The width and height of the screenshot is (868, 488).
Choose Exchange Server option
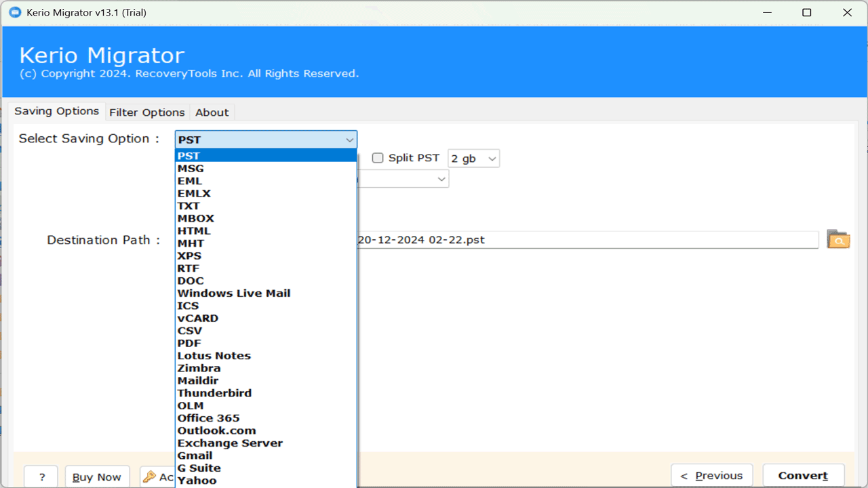point(266,443)
